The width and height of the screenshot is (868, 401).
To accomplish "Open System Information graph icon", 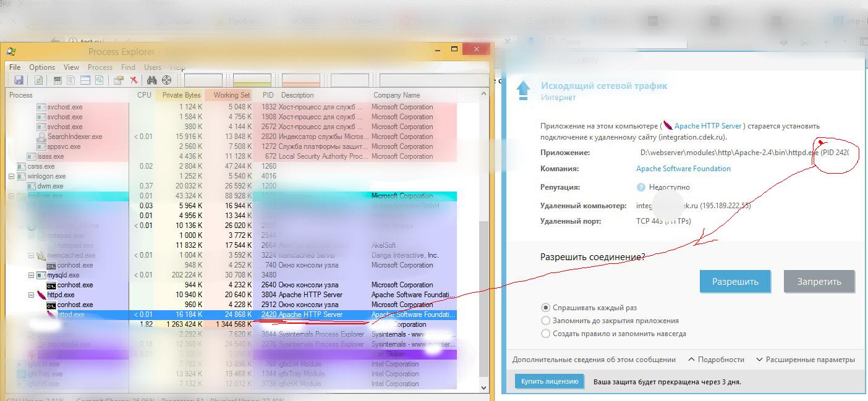I will click(57, 80).
